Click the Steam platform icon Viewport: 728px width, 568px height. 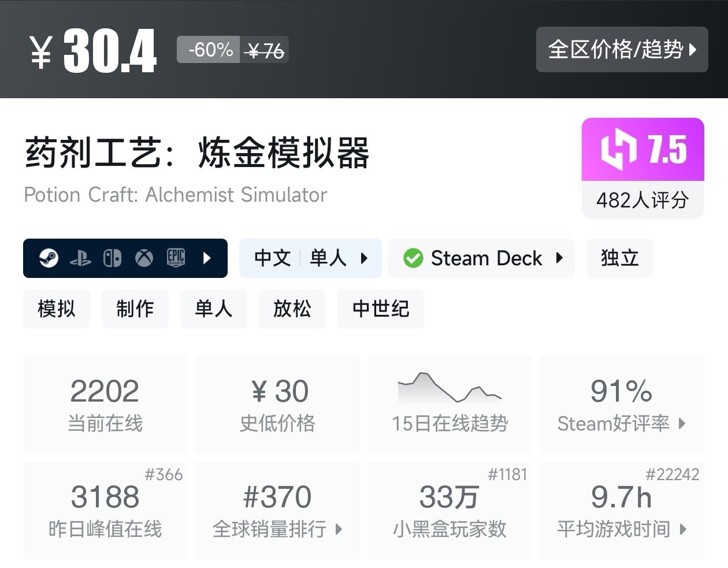[49, 258]
